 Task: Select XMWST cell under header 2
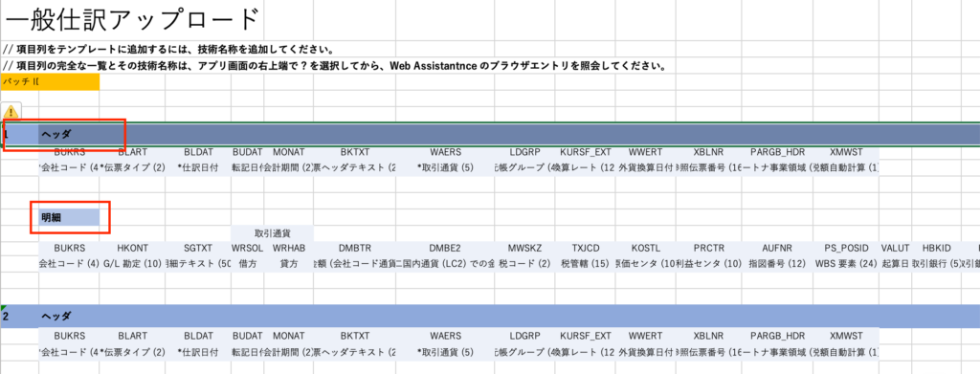846,336
